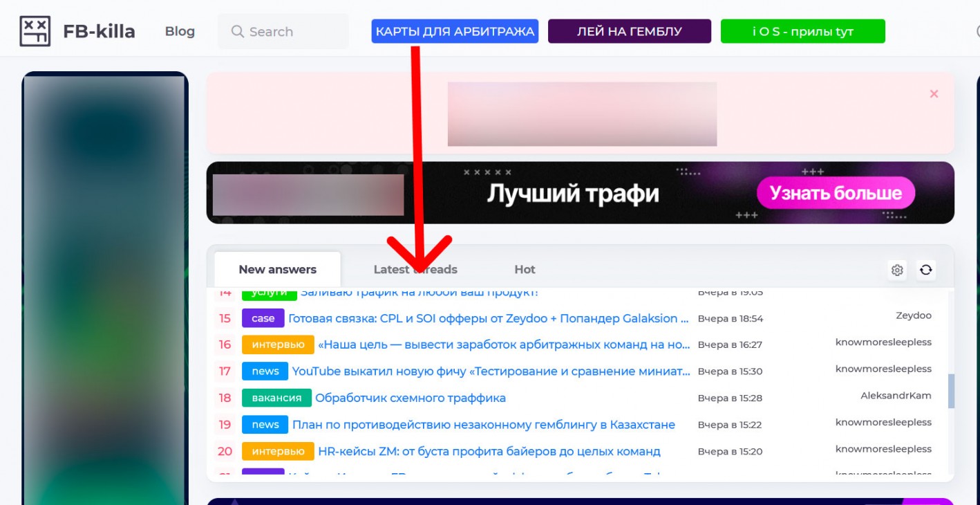The height and width of the screenshot is (505, 980).
Task: Open knowmoresleepless profile on row 17
Action: click(x=883, y=369)
